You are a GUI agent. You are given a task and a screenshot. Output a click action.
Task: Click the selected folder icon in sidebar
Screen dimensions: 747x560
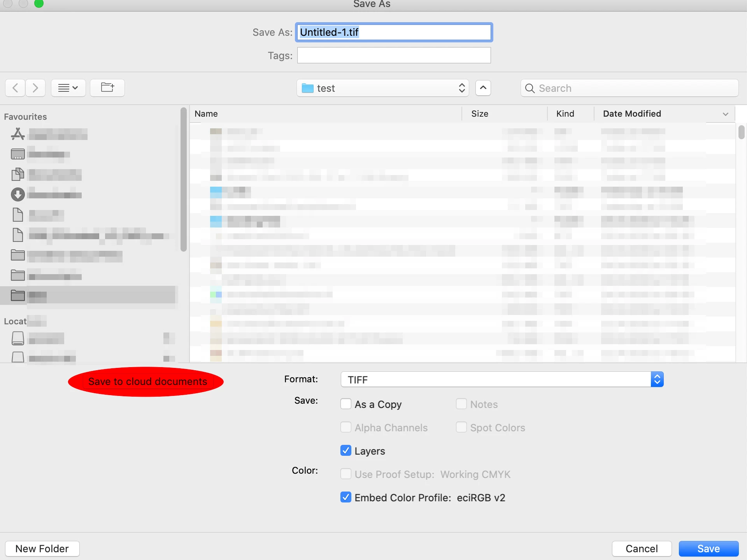(18, 295)
